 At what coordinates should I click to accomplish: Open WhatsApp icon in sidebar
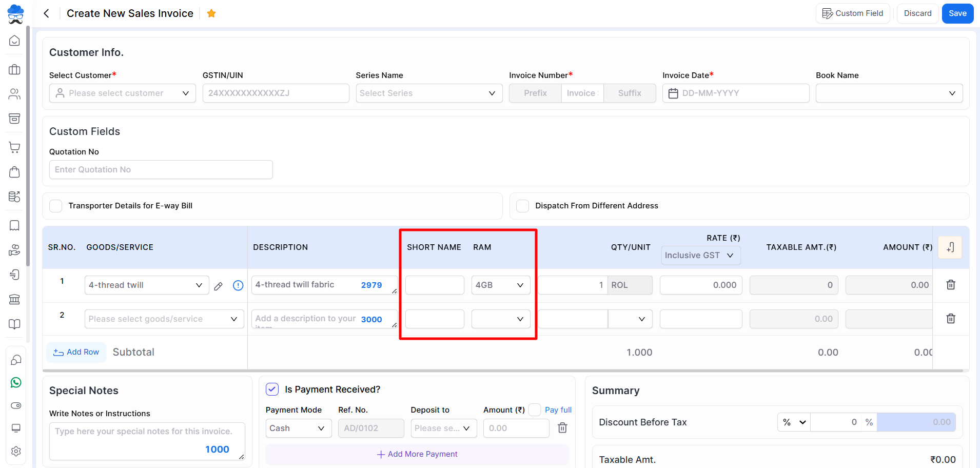(16, 382)
